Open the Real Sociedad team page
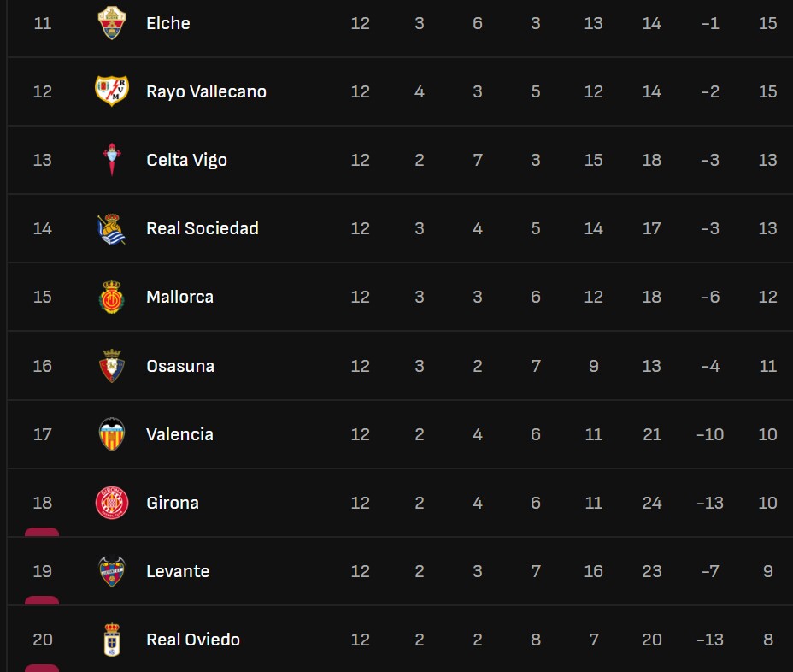This screenshot has height=672, width=793. (x=203, y=228)
